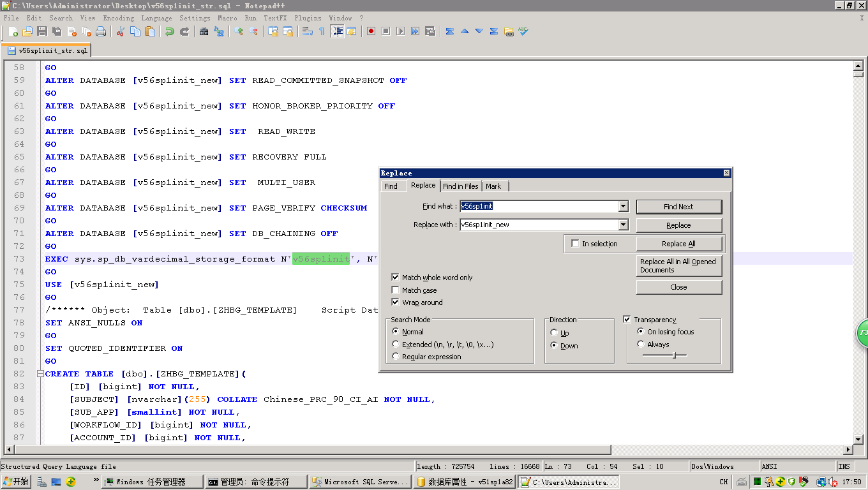Screen dimensions: 868x490
Task: Open the Encoding menu
Action: tap(118, 18)
